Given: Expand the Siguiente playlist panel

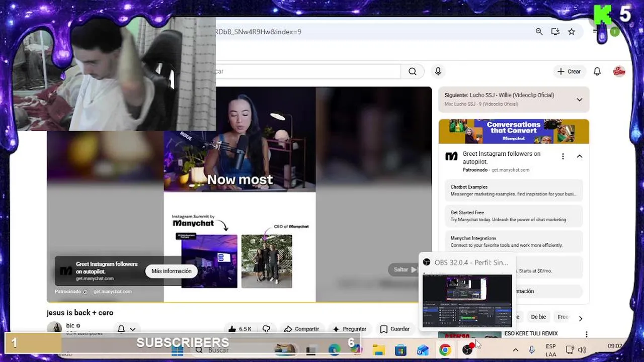Looking at the screenshot, I should click(x=579, y=100).
